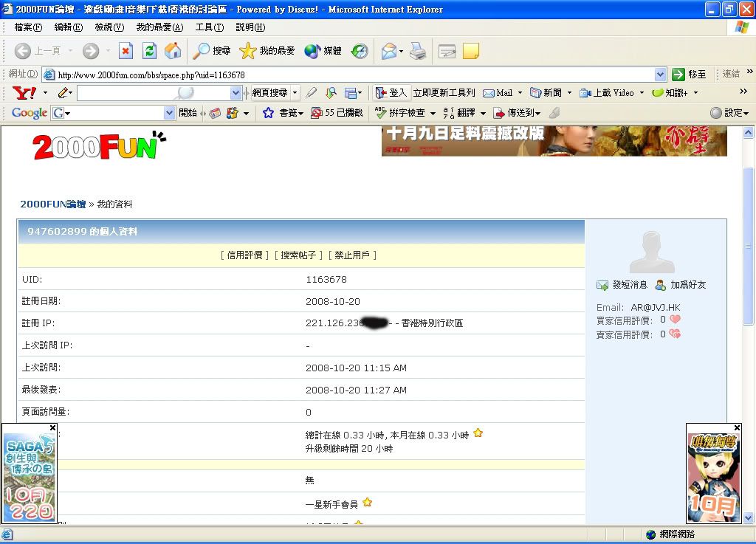
Task: Expand the address bar URL dropdown
Action: pos(660,75)
